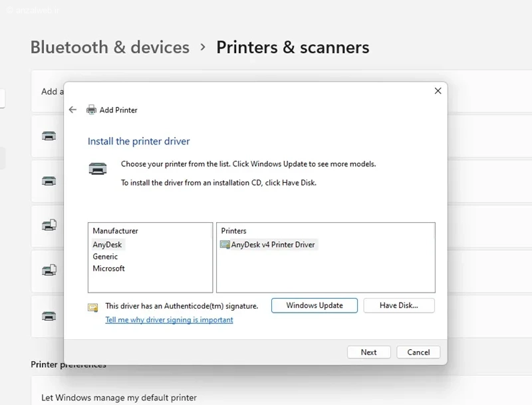
Task: Proceed with the Next button
Action: pyautogui.click(x=369, y=352)
